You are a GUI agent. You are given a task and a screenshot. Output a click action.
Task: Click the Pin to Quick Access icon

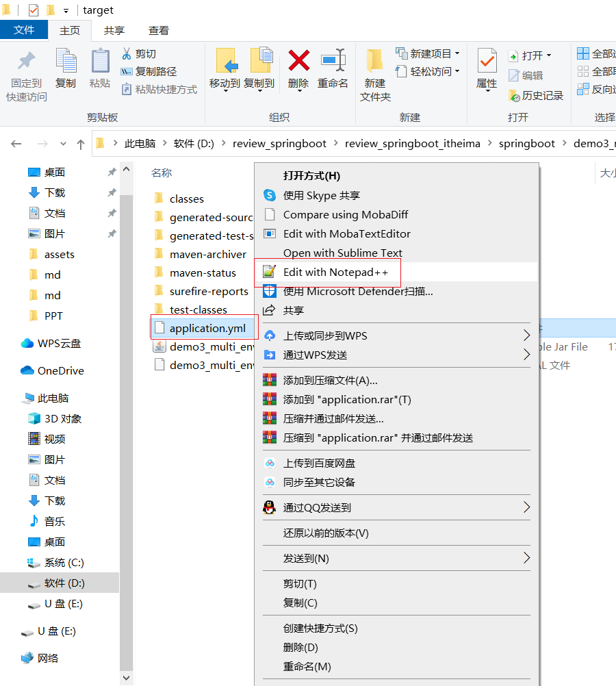click(27, 62)
